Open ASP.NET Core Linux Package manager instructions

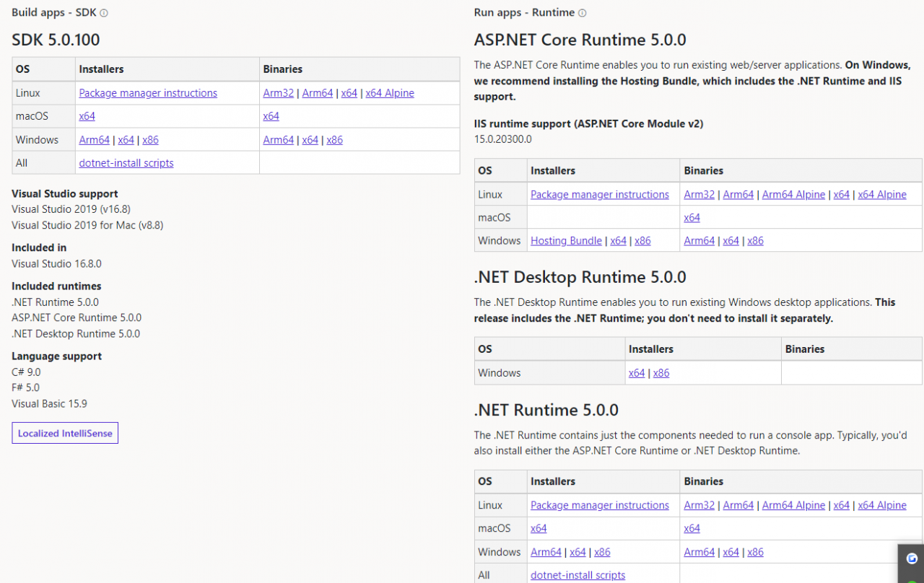600,195
